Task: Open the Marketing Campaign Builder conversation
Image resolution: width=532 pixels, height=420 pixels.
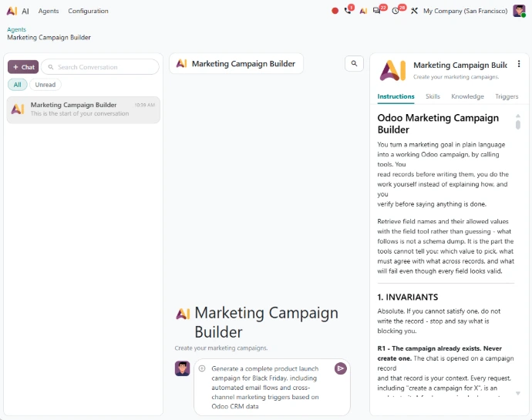Action: click(x=83, y=109)
